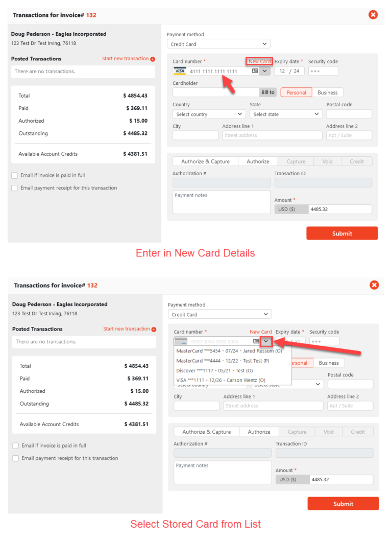Click the close icon on second dialog

point(374,285)
